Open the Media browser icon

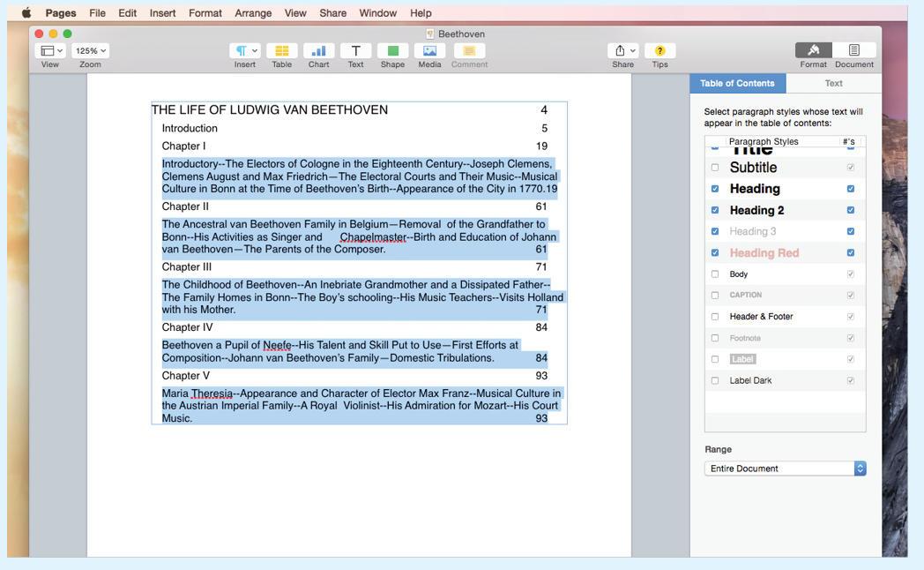pyautogui.click(x=429, y=50)
